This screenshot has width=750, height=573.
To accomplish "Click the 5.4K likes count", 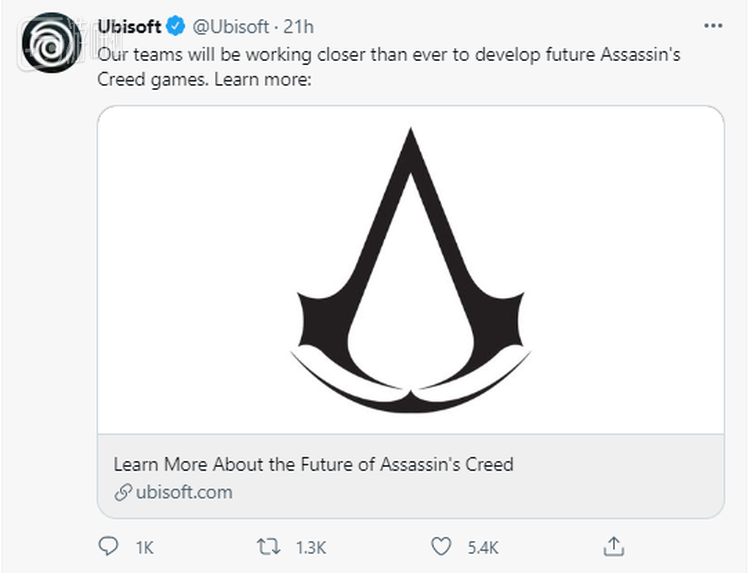I will tap(483, 547).
